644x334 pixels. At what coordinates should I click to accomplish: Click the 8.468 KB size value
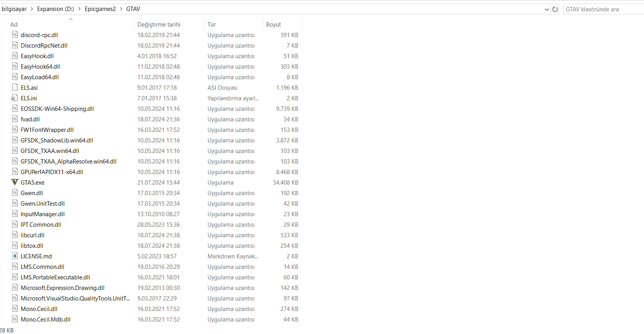[287, 172]
